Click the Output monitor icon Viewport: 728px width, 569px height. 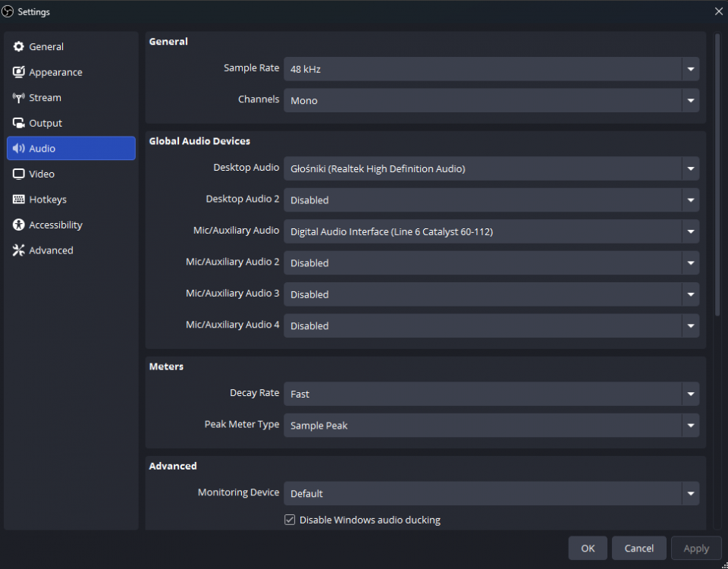[19, 123]
